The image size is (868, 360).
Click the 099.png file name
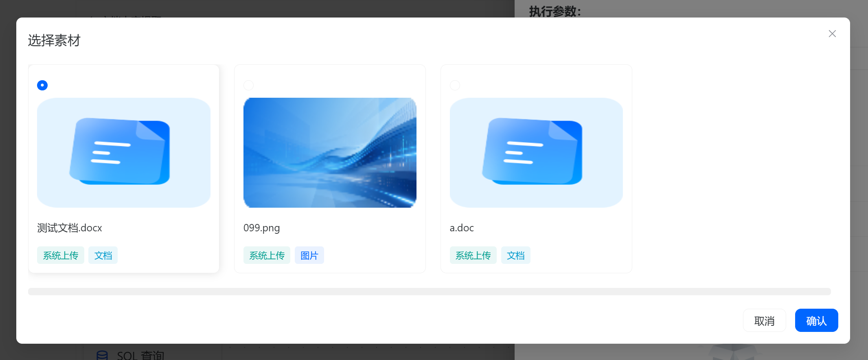tap(261, 228)
